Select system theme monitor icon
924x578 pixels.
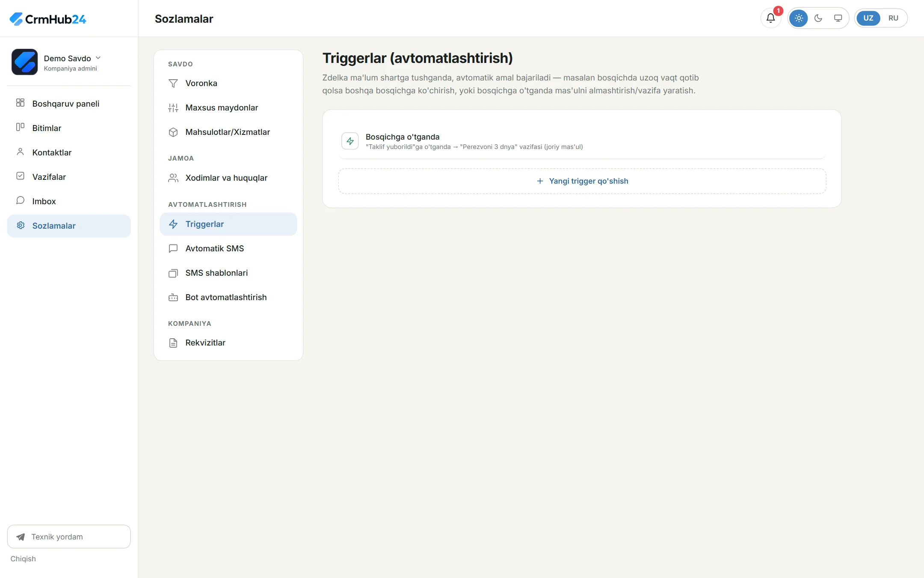[838, 18]
